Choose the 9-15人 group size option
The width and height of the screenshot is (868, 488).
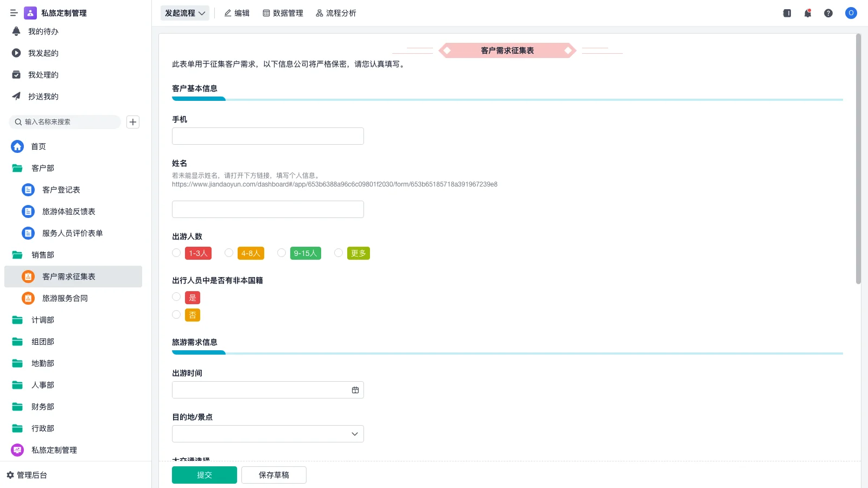(x=281, y=253)
